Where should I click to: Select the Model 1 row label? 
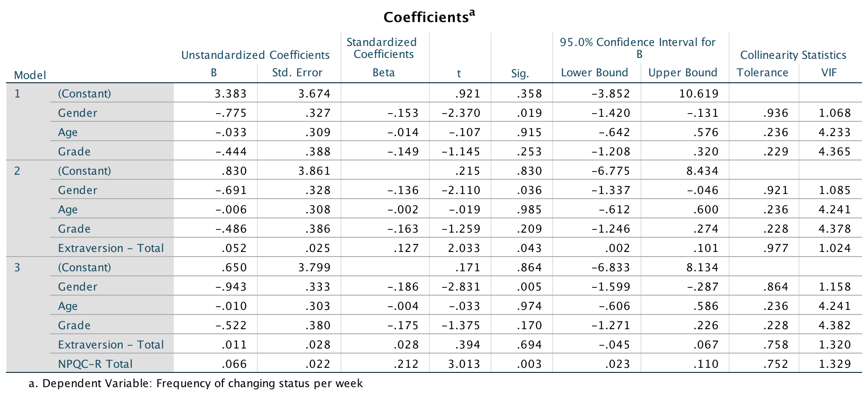click(x=17, y=94)
